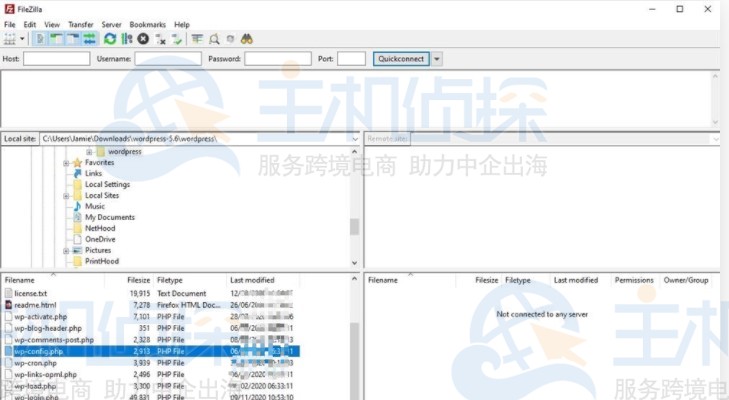Click the local tree scrollbar up arrow
Viewport: 729px width, 400px height.
[355, 152]
